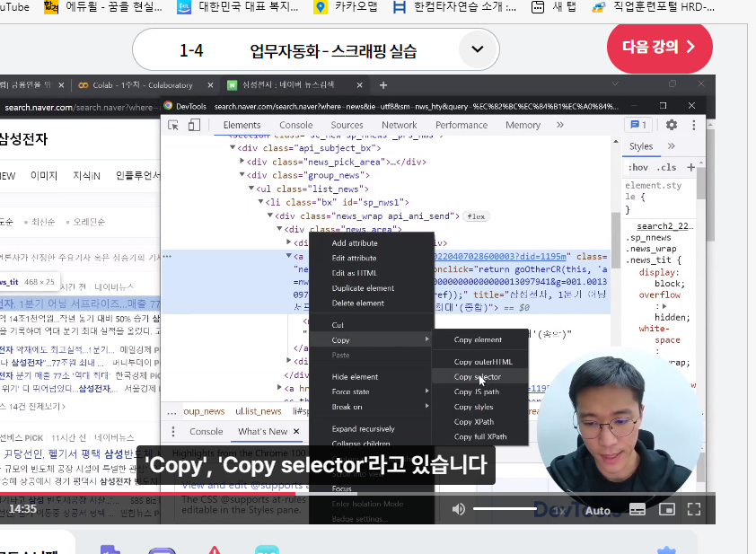The image size is (756, 554).
Task: Open the Performance tab
Action: (462, 125)
